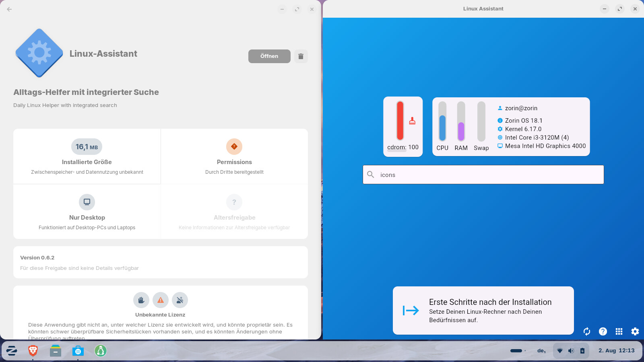The height and width of the screenshot is (362, 644).
Task: Open Linux Assistant settings gear
Action: coord(635,331)
